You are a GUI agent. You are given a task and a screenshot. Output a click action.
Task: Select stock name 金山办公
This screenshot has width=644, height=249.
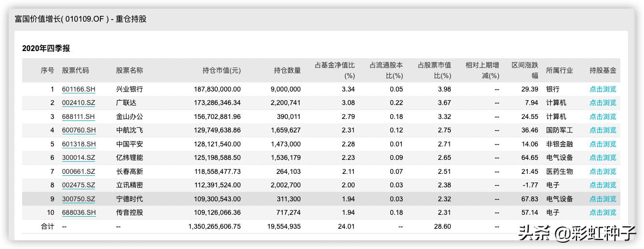129,117
